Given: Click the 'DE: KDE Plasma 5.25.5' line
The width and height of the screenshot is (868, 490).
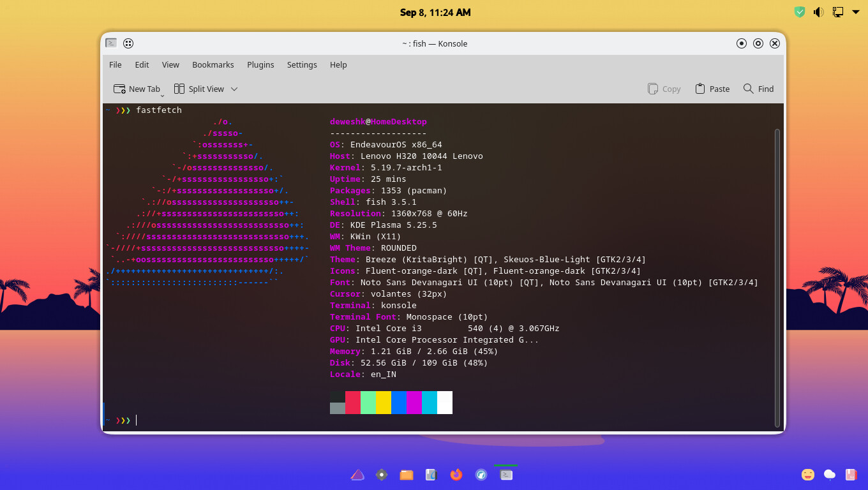Looking at the screenshot, I should 384,225.
